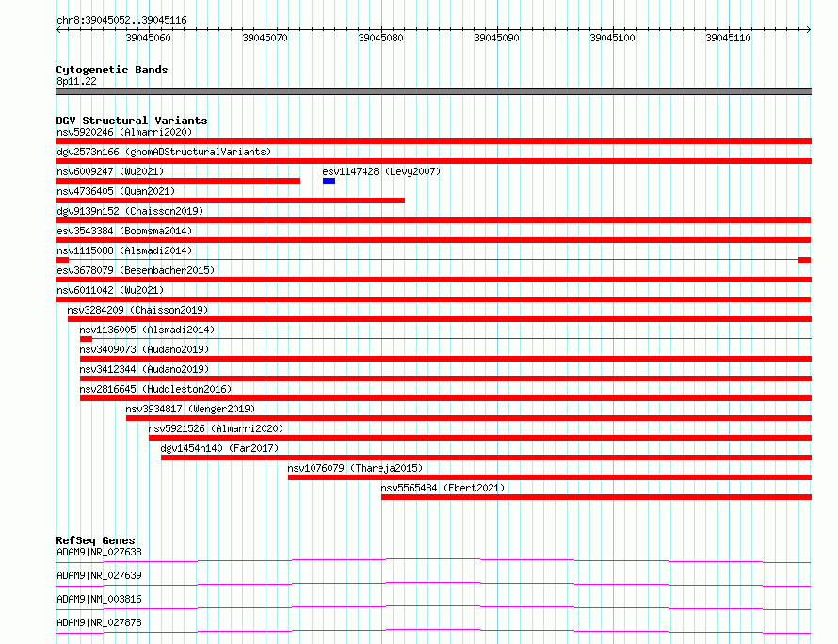Click nsv3934817 (Wenger2019) label
The height and width of the screenshot is (644, 838).
[190, 409]
